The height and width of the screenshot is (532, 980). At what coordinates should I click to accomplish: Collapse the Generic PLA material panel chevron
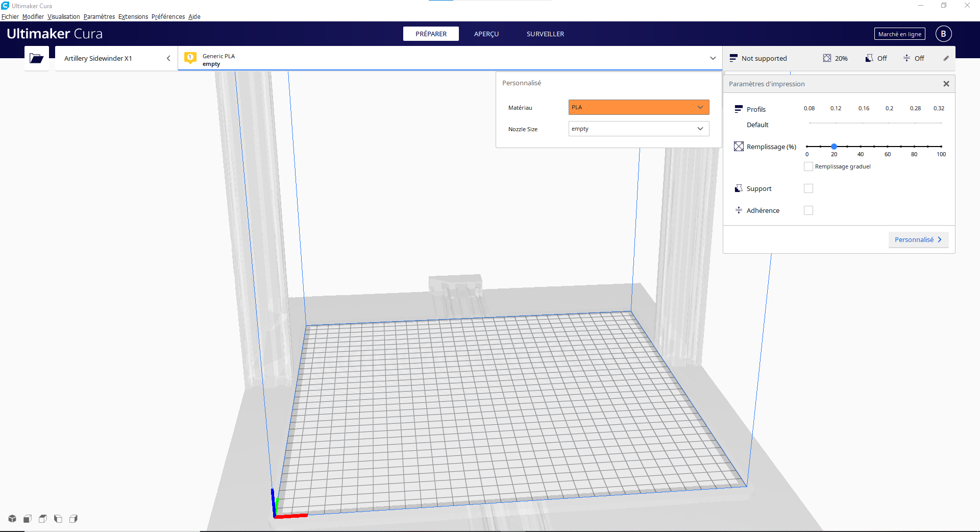tap(713, 58)
